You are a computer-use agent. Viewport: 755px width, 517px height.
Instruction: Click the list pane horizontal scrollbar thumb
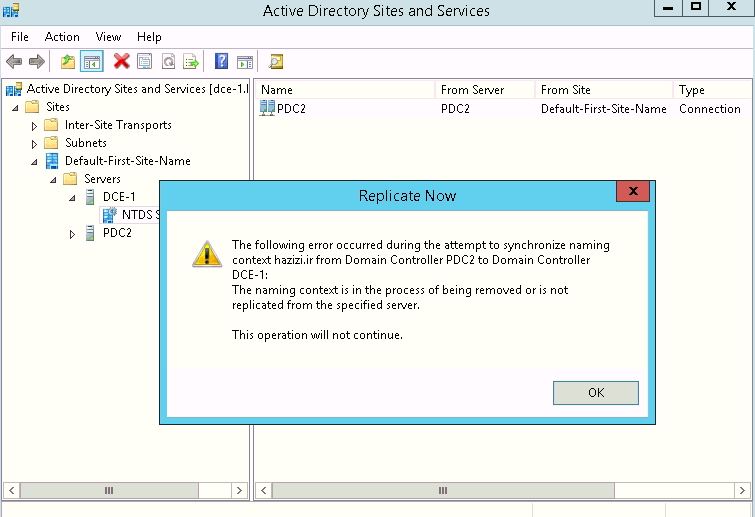(443, 491)
